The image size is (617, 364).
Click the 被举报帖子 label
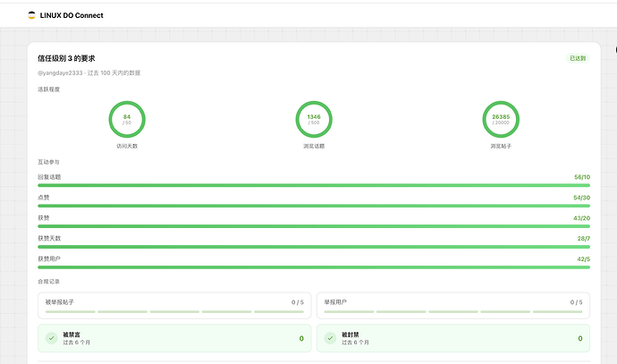point(59,302)
